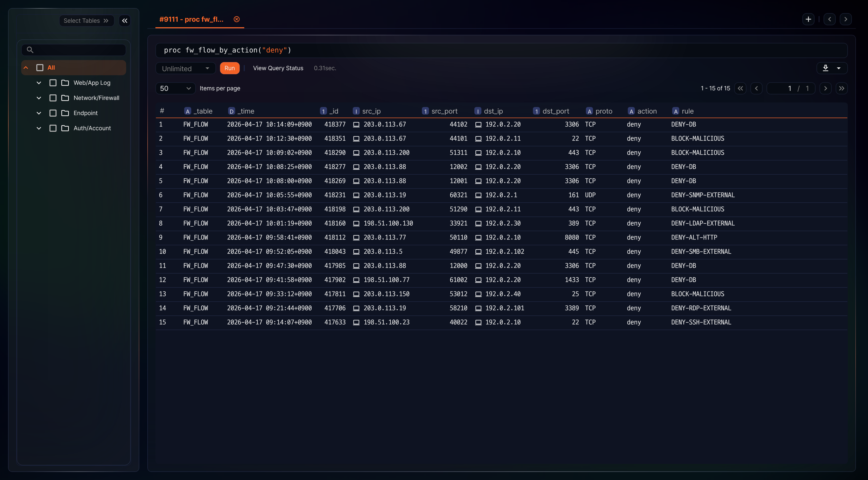Click the page number input field
Screen dimensions: 868x480
coord(791,88)
